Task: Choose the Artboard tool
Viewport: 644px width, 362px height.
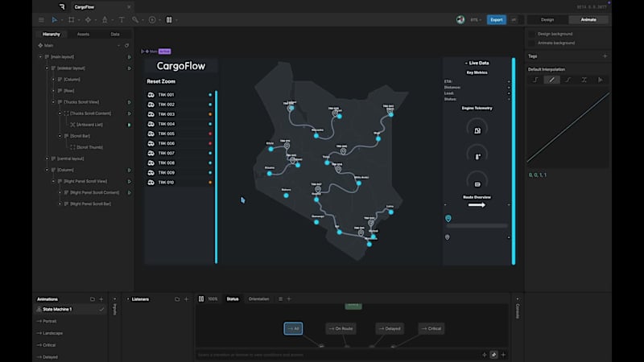Action: pyautogui.click(x=71, y=19)
